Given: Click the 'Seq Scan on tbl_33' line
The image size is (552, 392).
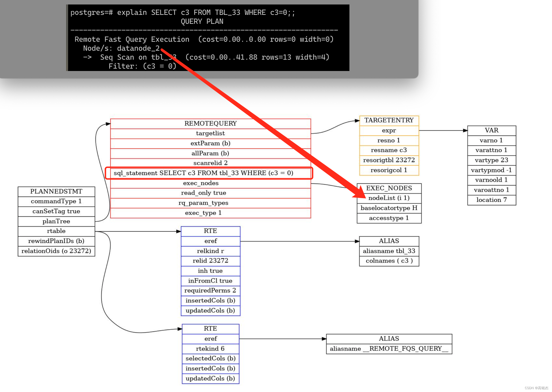Looking at the screenshot, I should pos(206,57).
